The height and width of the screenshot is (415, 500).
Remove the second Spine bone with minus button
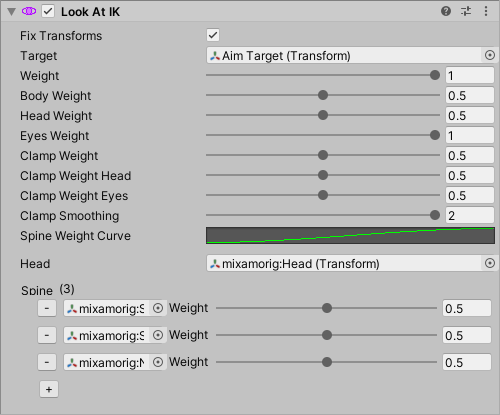47,335
